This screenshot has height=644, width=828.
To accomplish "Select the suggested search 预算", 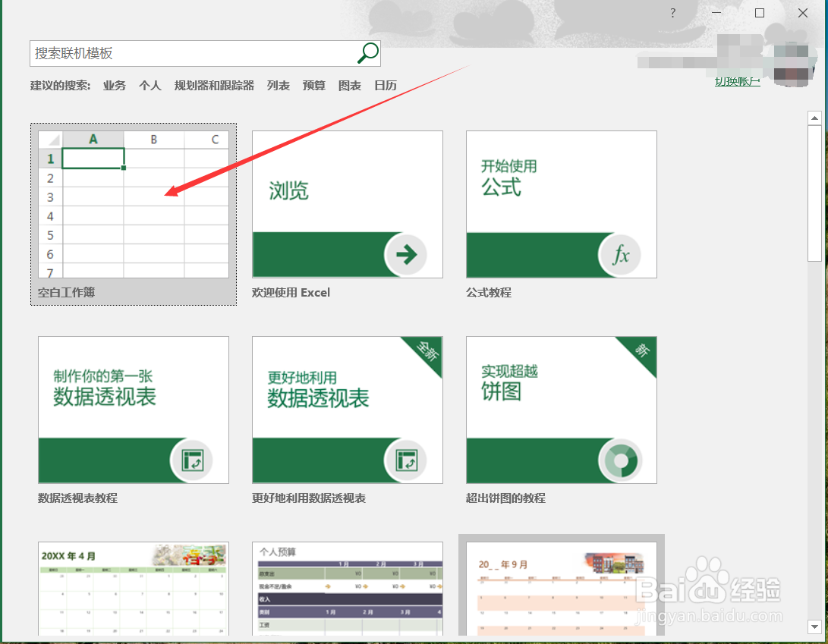I will click(x=313, y=86).
